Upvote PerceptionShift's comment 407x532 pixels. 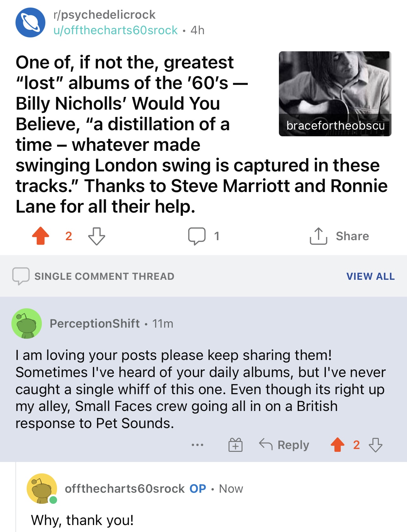(338, 445)
